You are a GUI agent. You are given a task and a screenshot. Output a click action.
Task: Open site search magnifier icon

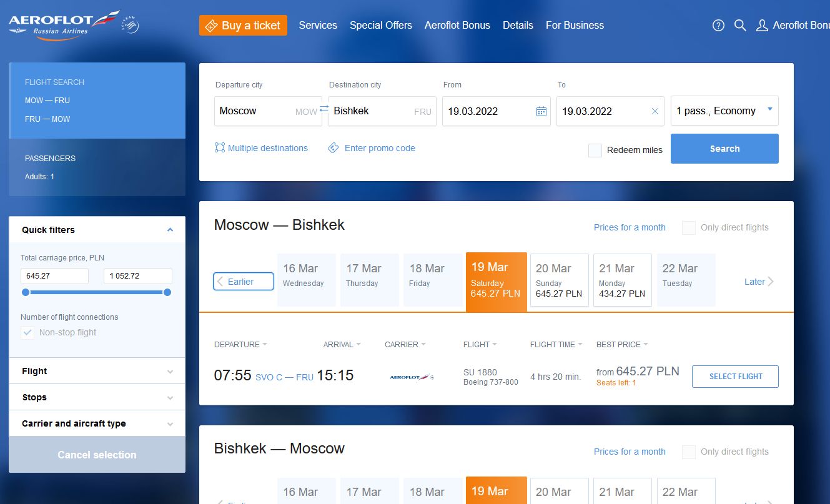coord(740,26)
